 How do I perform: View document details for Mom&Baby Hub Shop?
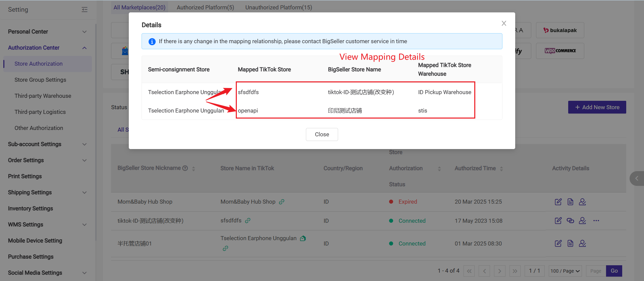pyautogui.click(x=570, y=202)
